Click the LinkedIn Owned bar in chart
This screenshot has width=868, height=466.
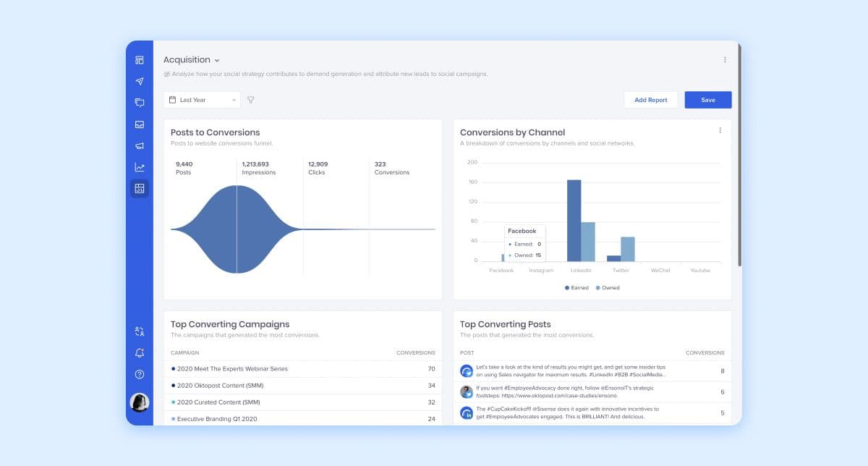click(588, 242)
